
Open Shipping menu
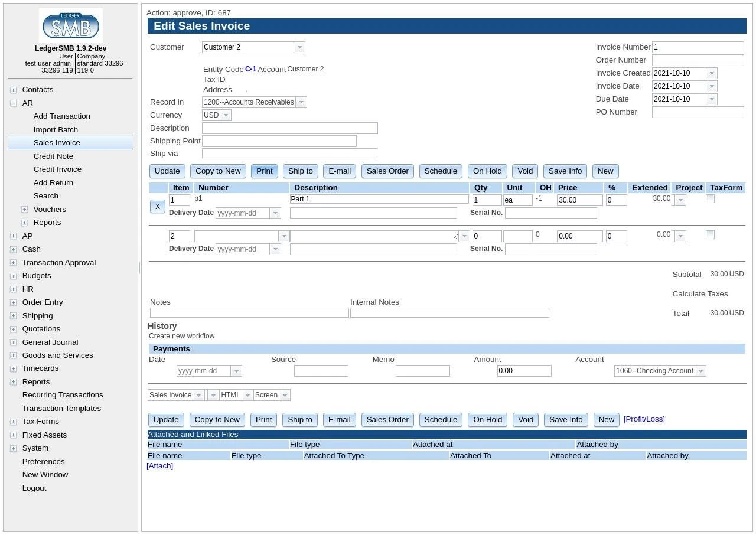[x=37, y=315]
